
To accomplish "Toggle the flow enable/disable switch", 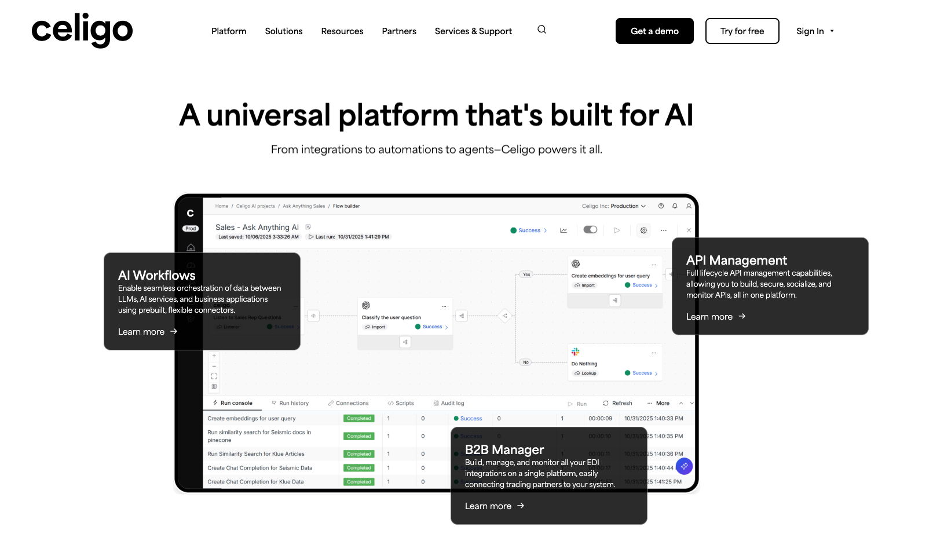I will (x=590, y=230).
